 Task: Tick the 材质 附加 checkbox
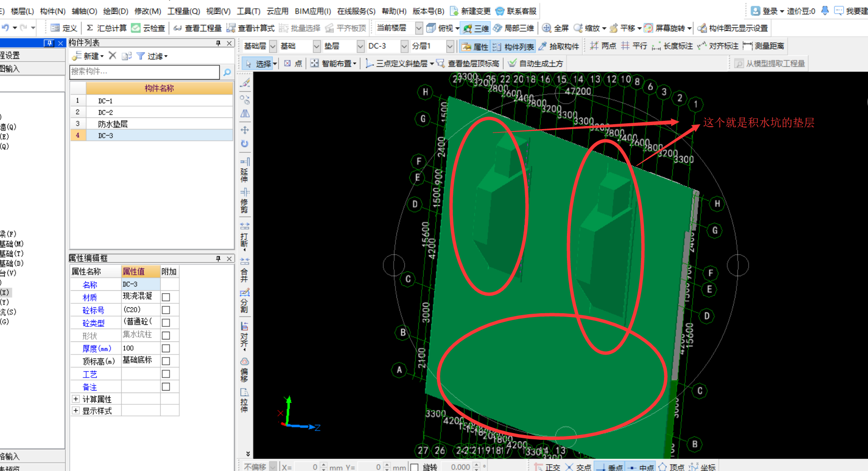point(166,297)
